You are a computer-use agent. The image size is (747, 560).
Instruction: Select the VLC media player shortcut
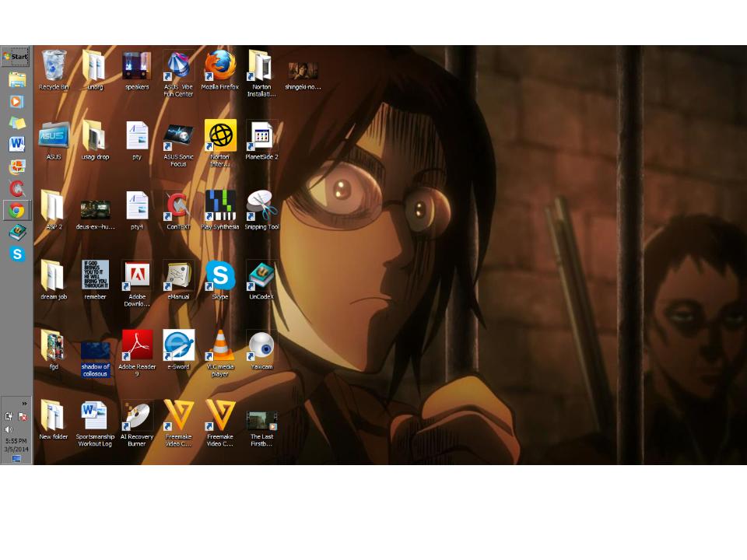click(219, 353)
